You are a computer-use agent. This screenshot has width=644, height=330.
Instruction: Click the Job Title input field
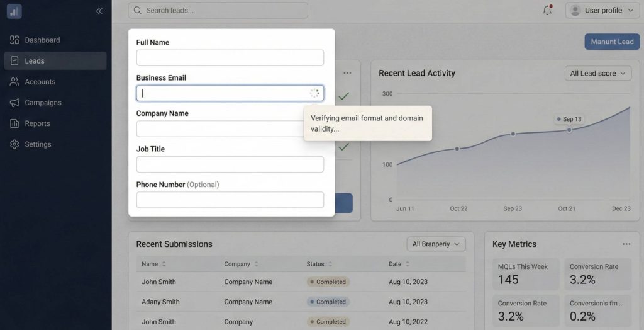[230, 164]
